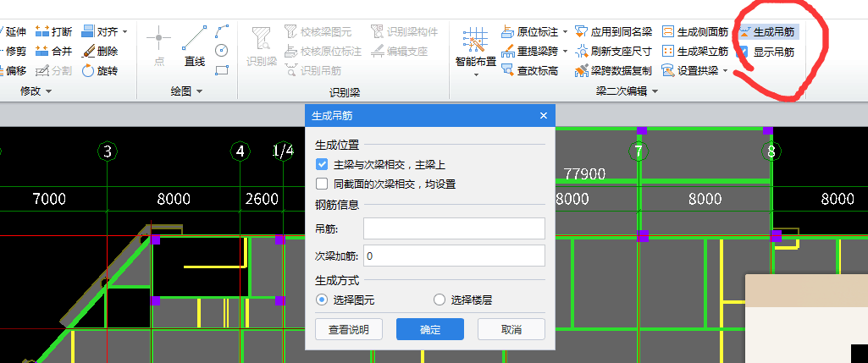Viewport: 868px width, 363px height.
Task: Click the 7000 dimension text
Action: [49, 199]
